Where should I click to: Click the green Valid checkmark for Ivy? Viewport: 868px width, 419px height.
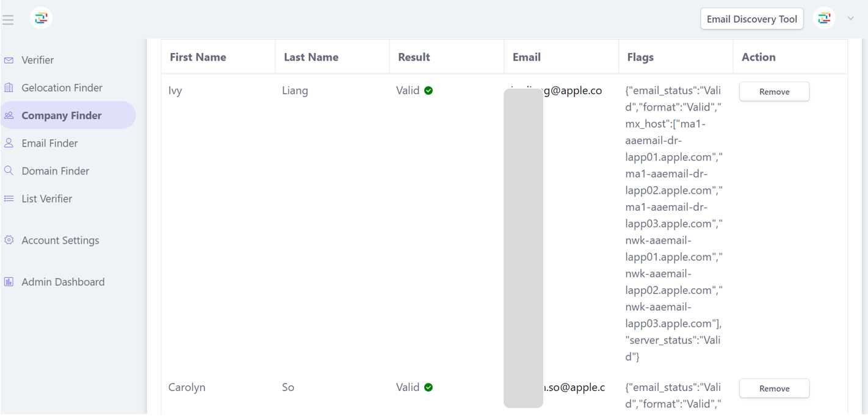coord(429,90)
